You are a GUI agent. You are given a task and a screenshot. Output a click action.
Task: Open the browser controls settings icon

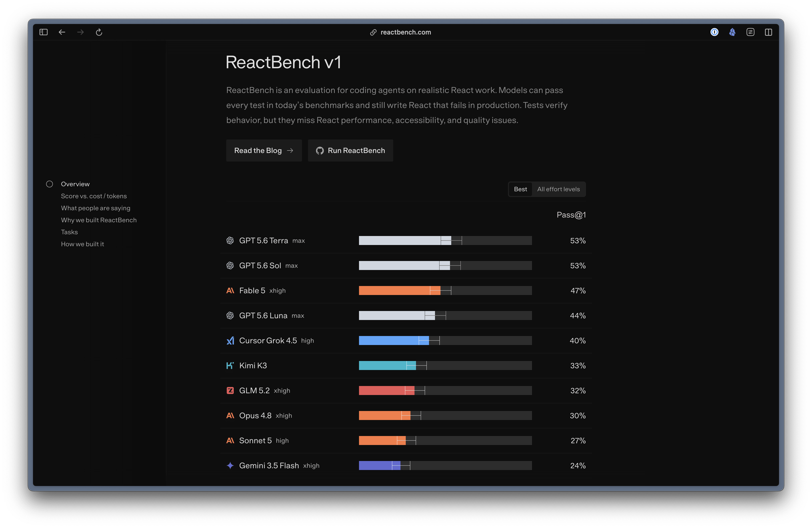click(750, 32)
